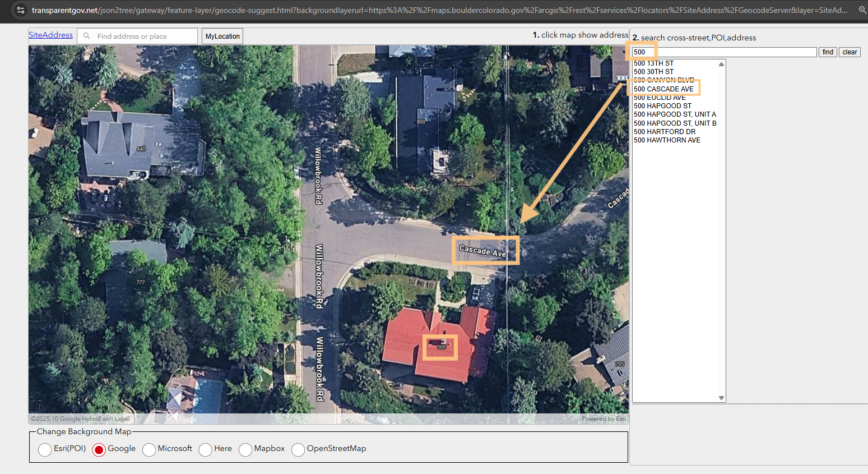Click the browser zoom magnifier icon

[862, 10]
